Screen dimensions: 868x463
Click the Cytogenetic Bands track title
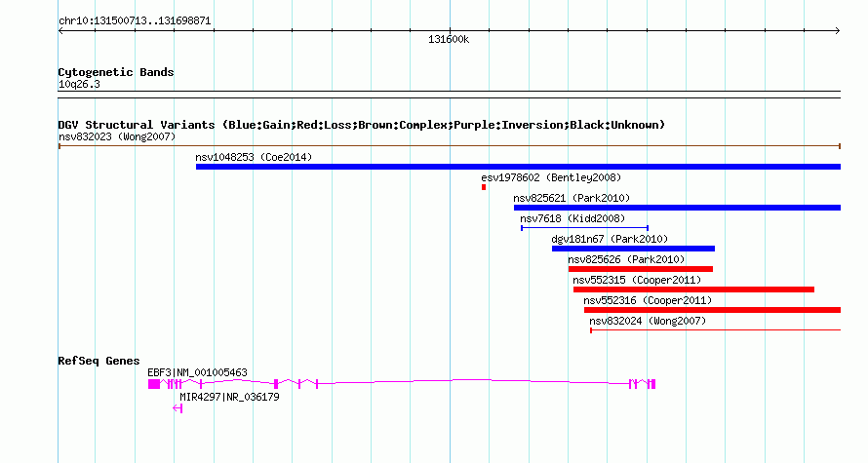[116, 72]
